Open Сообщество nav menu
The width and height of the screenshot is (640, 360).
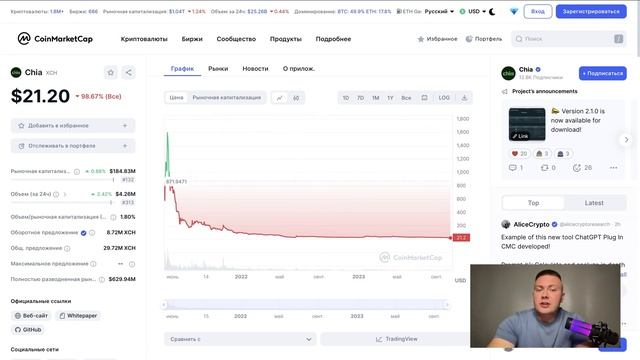(x=236, y=39)
